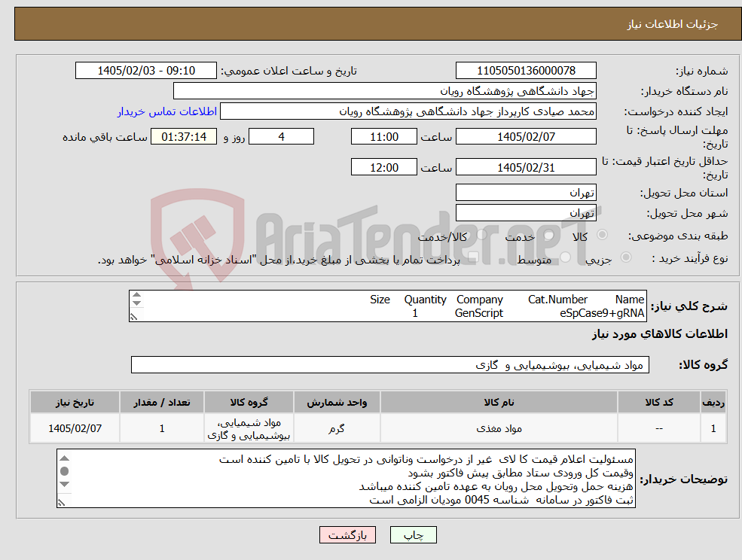Click resize grip of general description box
742x560 pixels.
click(134, 317)
